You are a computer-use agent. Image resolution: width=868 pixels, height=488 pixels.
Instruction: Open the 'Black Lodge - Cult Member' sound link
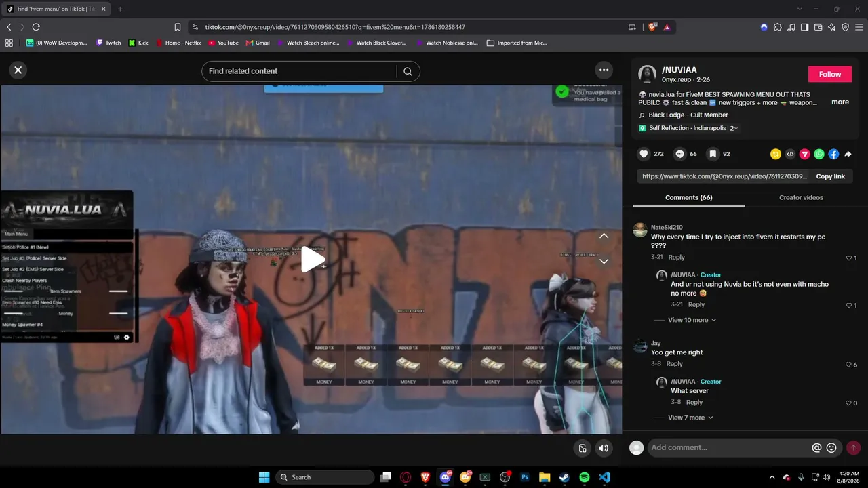click(x=688, y=115)
